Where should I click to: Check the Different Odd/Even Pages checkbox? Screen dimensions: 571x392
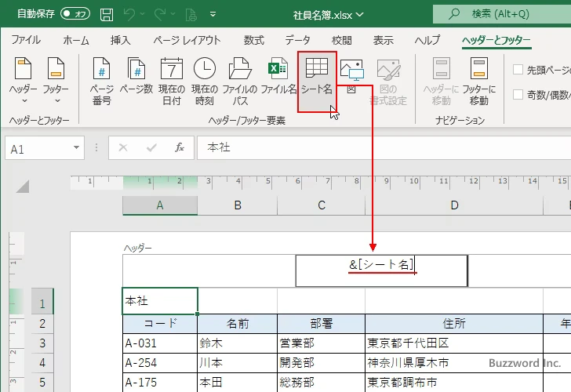tap(518, 95)
